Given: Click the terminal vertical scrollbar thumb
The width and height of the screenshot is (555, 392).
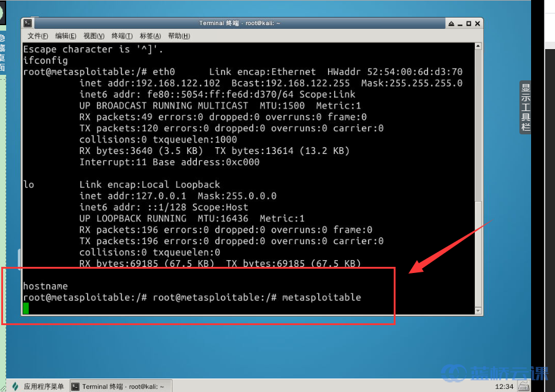Looking at the screenshot, I should click(x=478, y=254).
